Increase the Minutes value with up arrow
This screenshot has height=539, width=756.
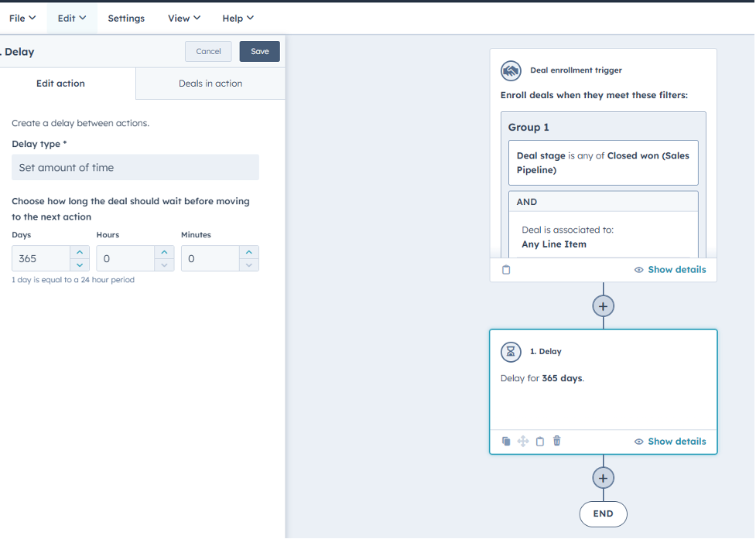click(x=249, y=252)
